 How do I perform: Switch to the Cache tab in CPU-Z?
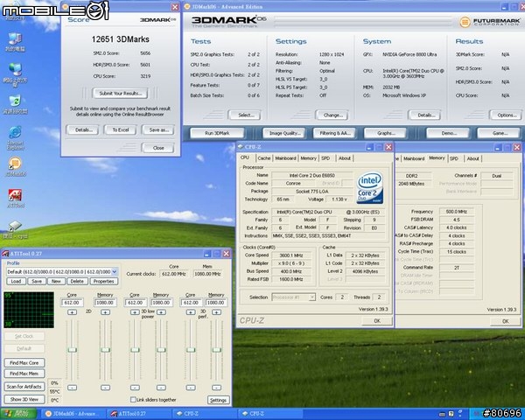[264, 158]
